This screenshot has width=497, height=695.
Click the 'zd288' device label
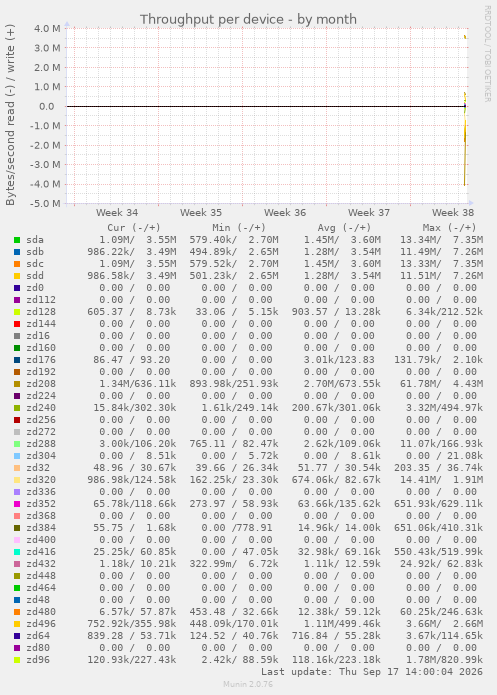pyautogui.click(x=41, y=443)
